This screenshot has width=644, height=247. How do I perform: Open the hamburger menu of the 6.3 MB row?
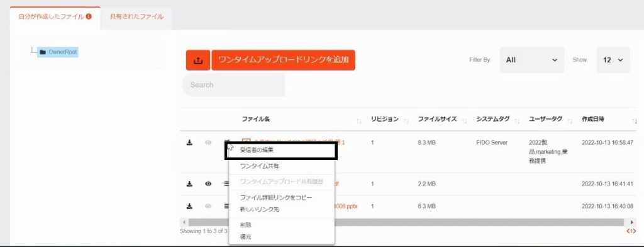pyautogui.click(x=226, y=206)
